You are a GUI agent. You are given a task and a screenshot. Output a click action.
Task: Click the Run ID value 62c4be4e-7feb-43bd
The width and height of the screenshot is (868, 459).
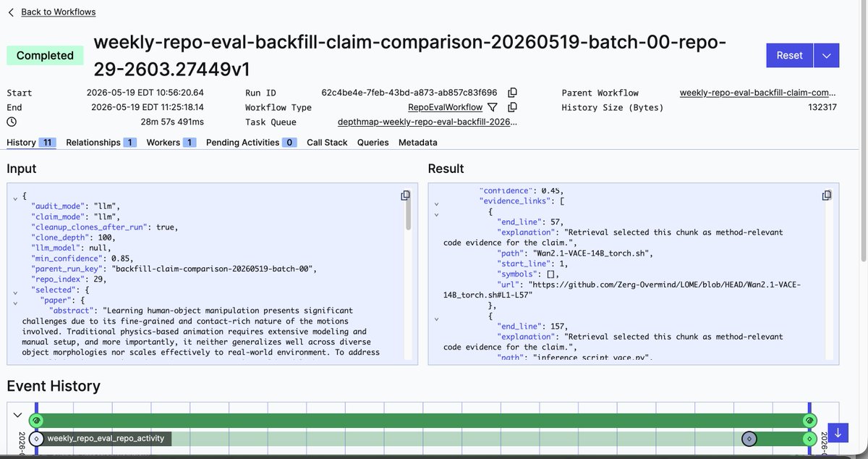pos(409,93)
